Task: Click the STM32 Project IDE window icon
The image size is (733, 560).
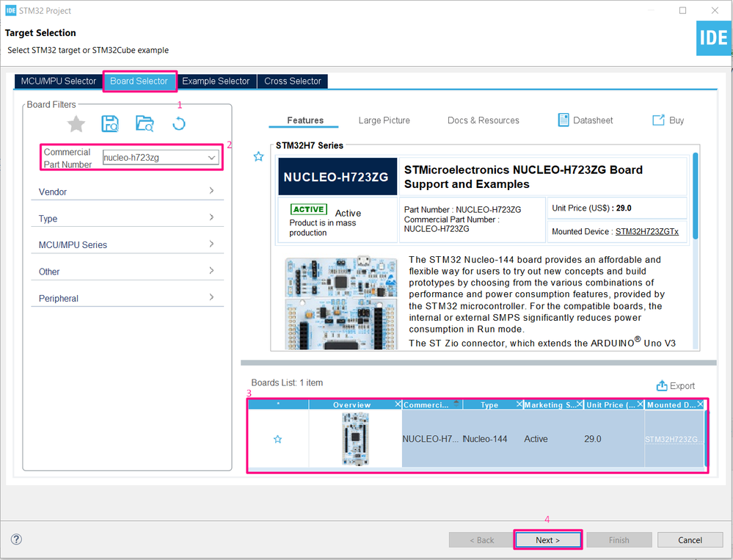Action: (x=11, y=10)
